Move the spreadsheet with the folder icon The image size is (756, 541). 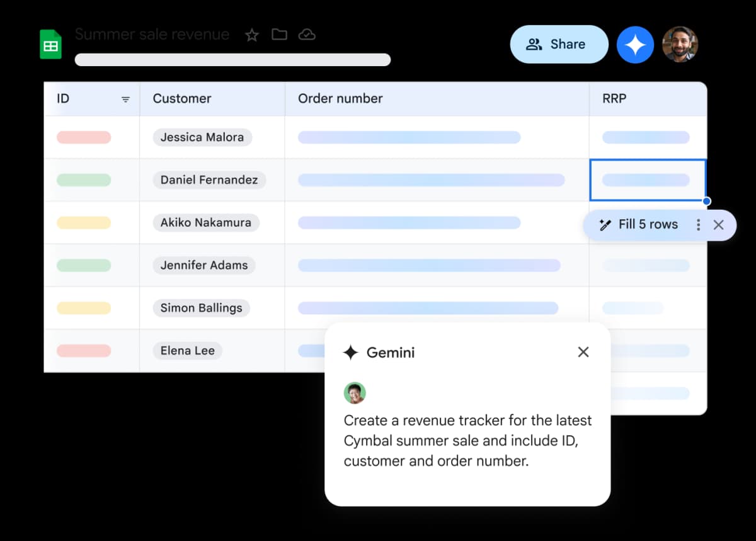click(x=279, y=35)
